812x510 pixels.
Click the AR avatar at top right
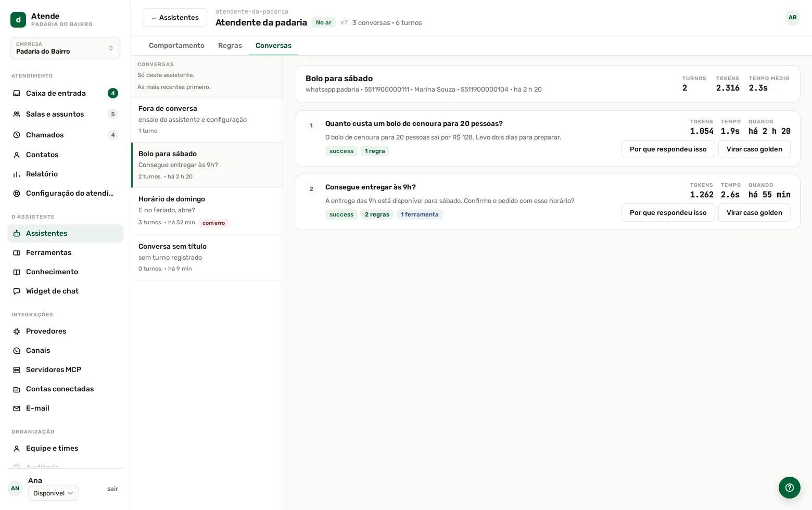[x=792, y=18]
